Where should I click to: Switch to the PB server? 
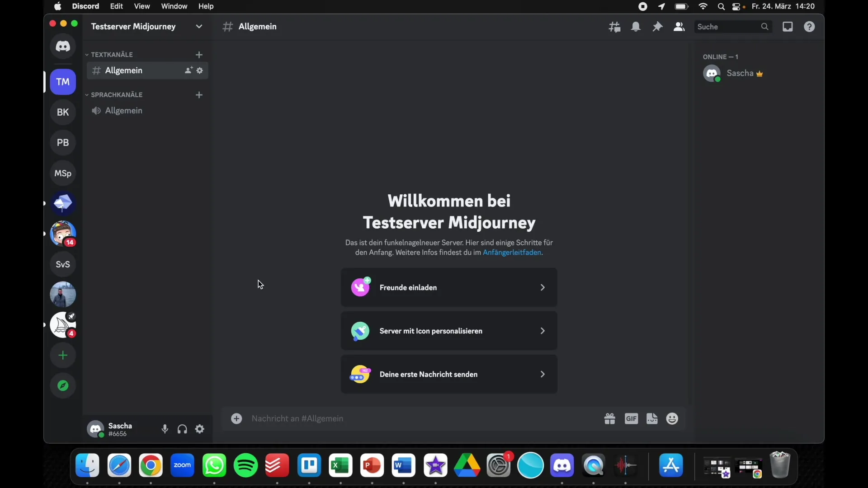point(63,142)
